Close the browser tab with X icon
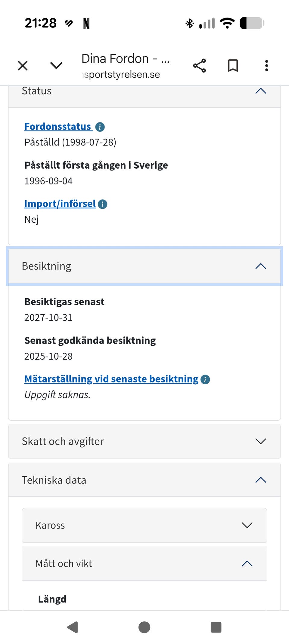Viewport: 289px width, 644px height. 23,66
